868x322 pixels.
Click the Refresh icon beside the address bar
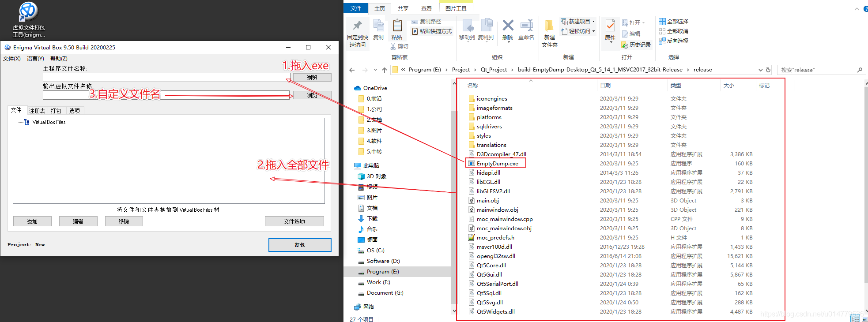pyautogui.click(x=768, y=70)
